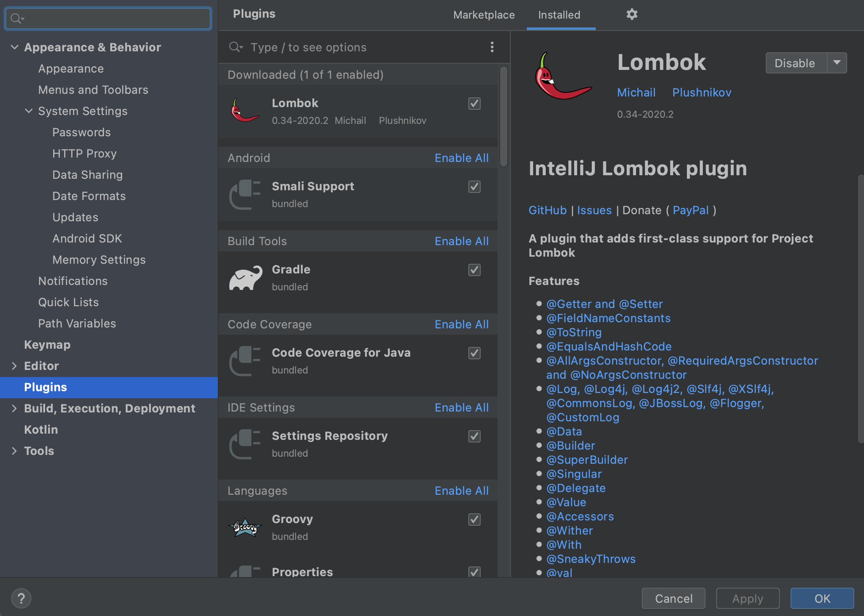The height and width of the screenshot is (616, 864).
Task: Disable Code Coverage for Java checkbox
Action: click(x=474, y=353)
